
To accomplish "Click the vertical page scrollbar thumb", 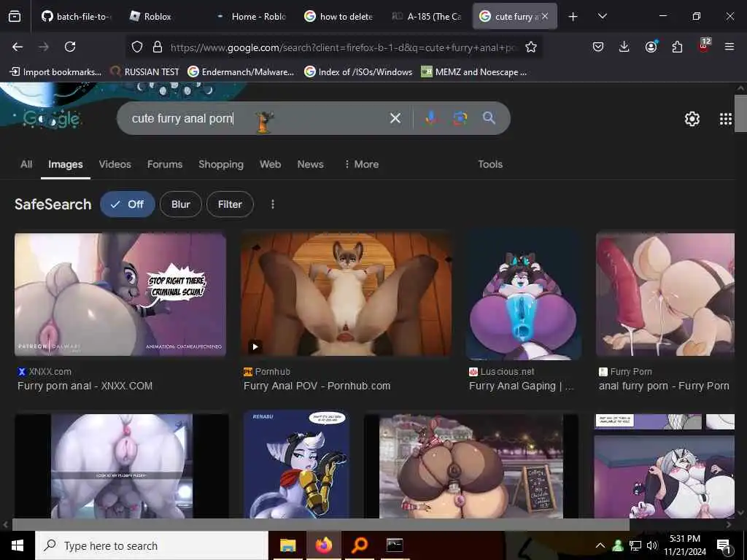I will (740, 113).
